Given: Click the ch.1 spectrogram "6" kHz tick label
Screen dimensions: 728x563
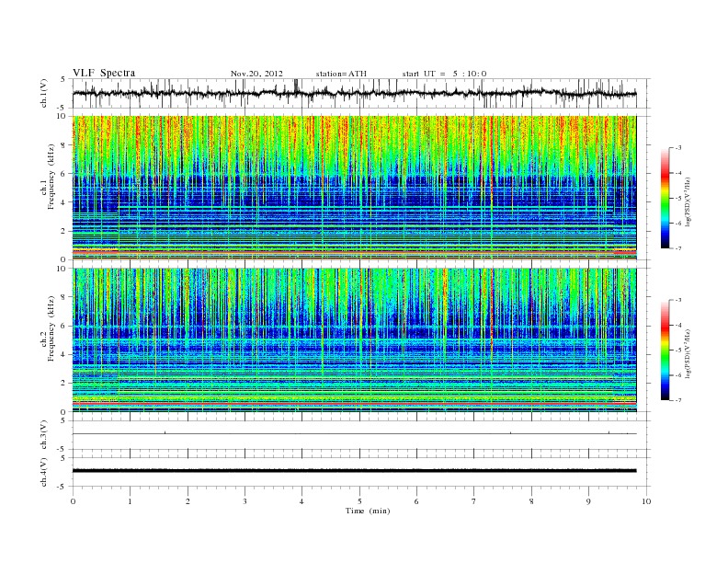Looking at the screenshot, I should pyautogui.click(x=64, y=174).
